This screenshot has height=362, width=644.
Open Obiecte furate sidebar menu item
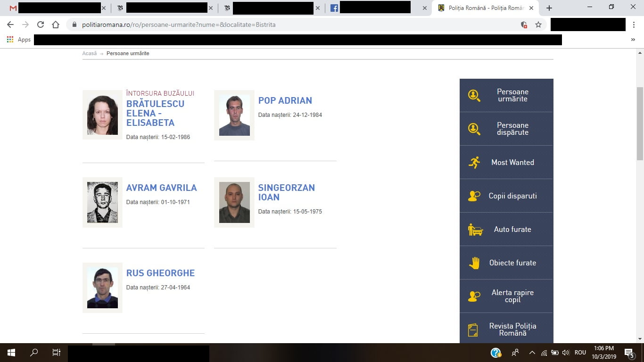point(506,263)
